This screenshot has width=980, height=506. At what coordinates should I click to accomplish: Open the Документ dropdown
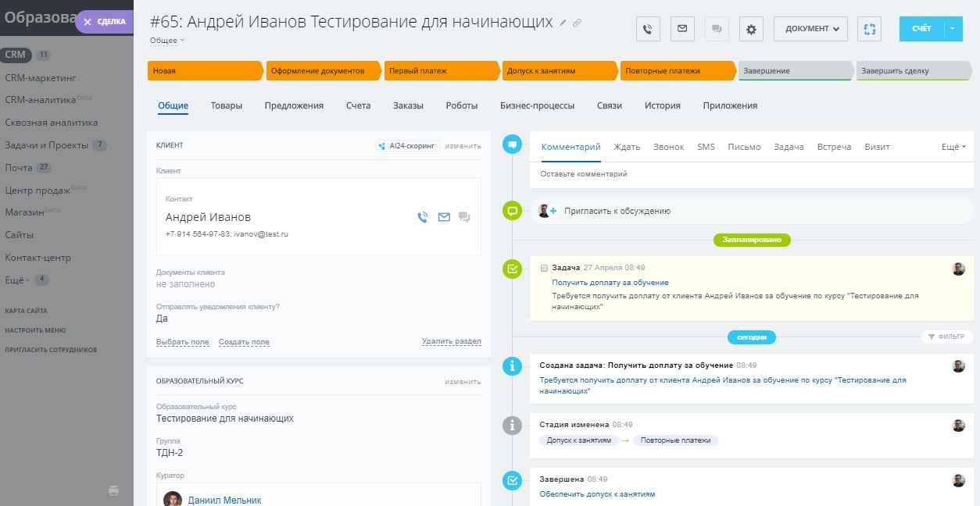(x=810, y=29)
